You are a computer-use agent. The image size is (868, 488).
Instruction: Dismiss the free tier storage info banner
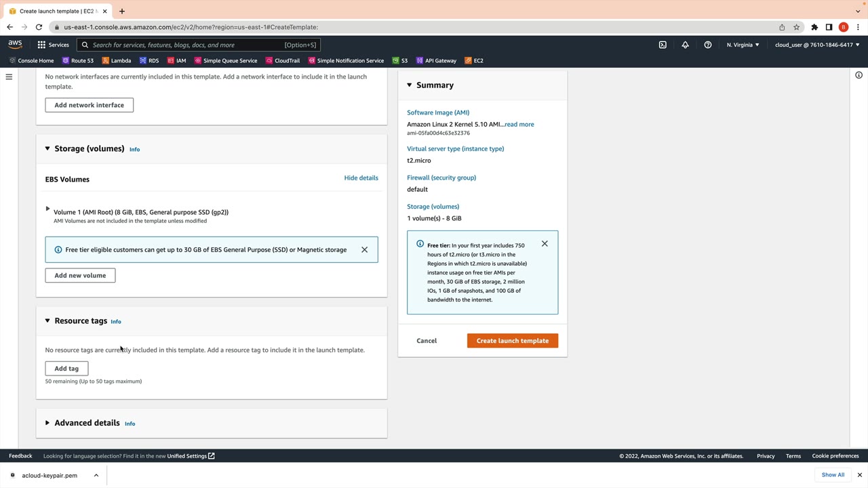tap(364, 249)
